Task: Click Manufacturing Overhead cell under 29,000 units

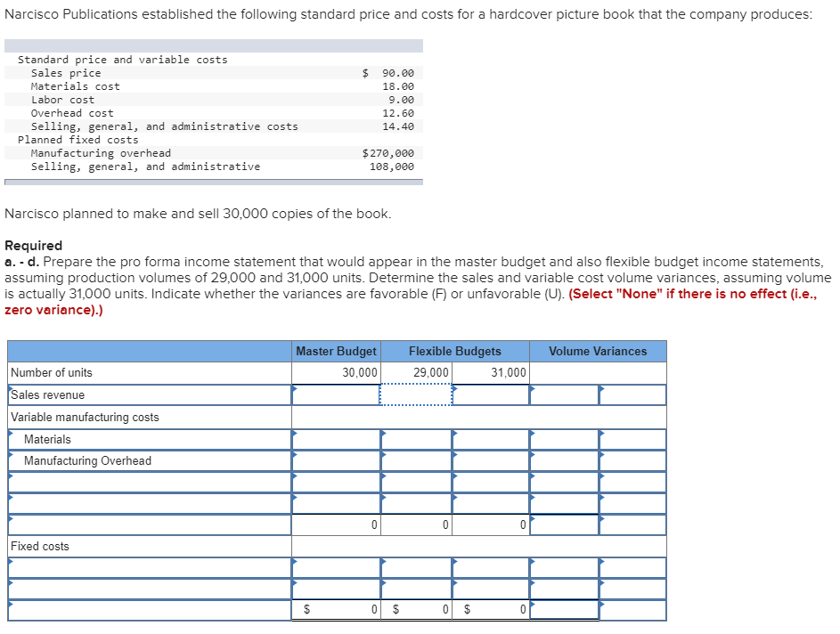Action: pos(416,460)
